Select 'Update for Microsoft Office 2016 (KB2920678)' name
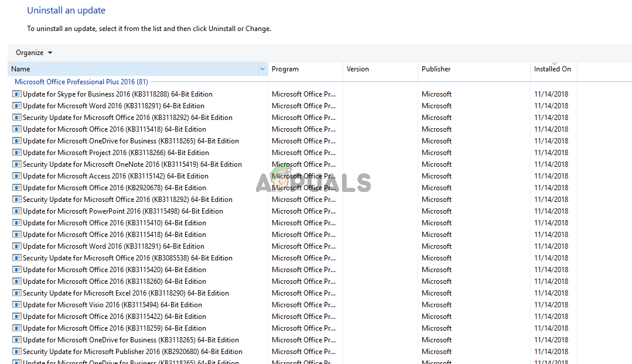The image size is (632, 364). tap(114, 188)
